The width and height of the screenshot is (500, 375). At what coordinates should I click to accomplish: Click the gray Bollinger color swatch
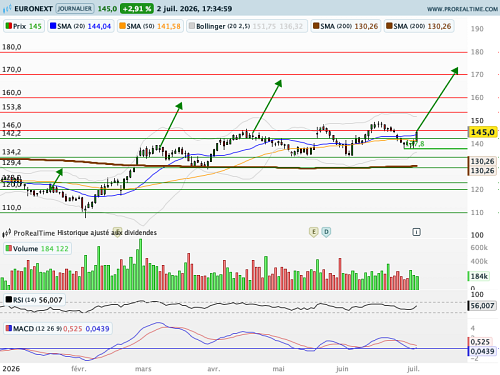[x=192, y=26]
